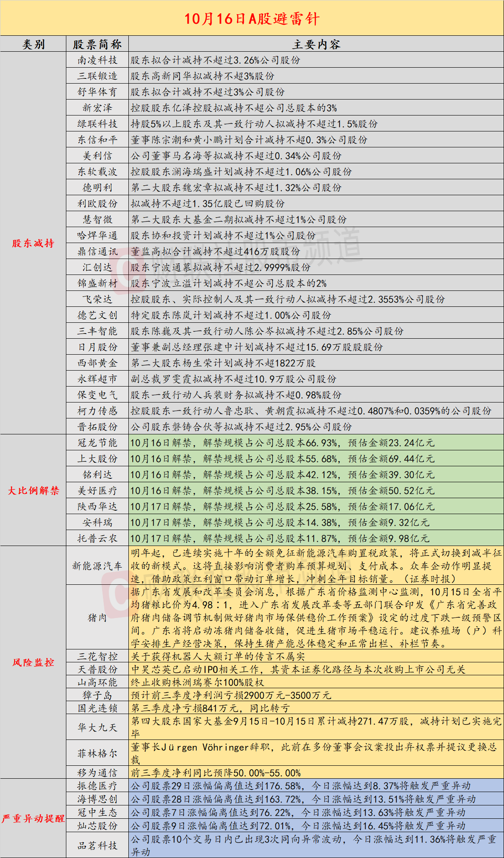The image size is (504, 858).
Task: Select stock name 汇创达
Action: point(97,267)
